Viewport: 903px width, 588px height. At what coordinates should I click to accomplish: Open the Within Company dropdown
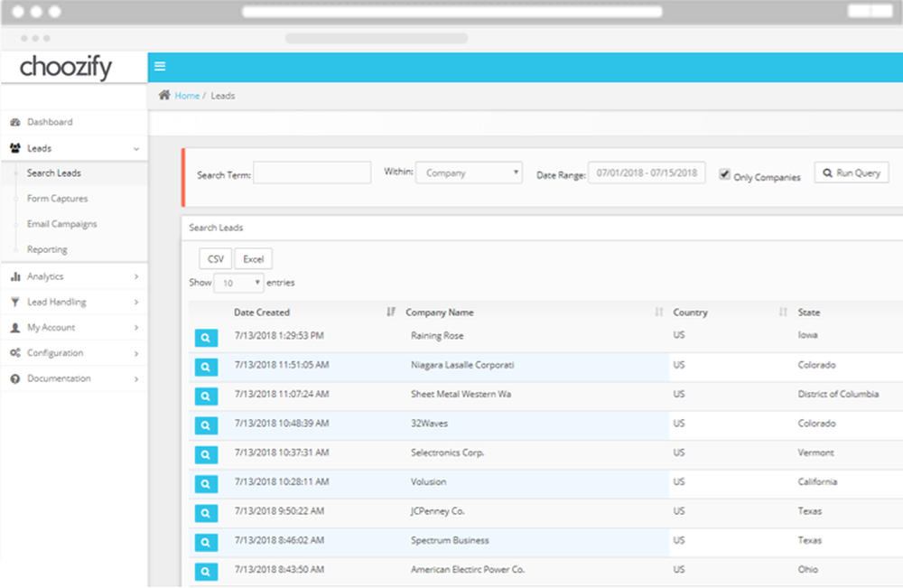(469, 173)
